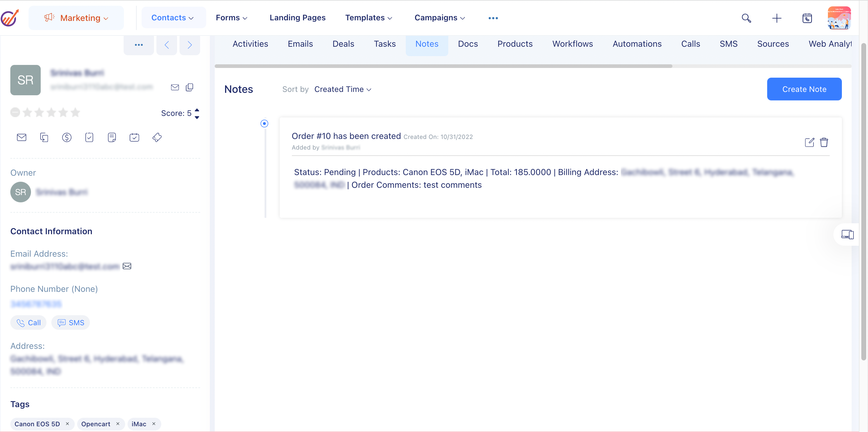
Task: Open the Marketing module dropdown
Action: (76, 18)
